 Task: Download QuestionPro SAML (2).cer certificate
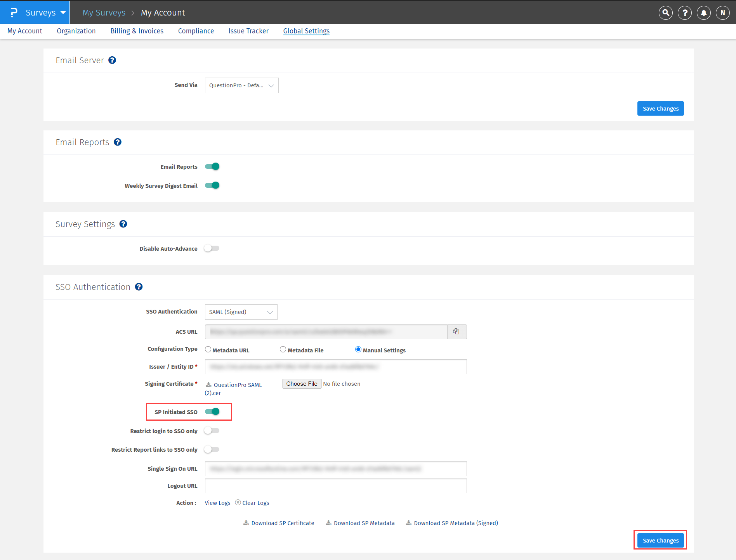coord(233,389)
